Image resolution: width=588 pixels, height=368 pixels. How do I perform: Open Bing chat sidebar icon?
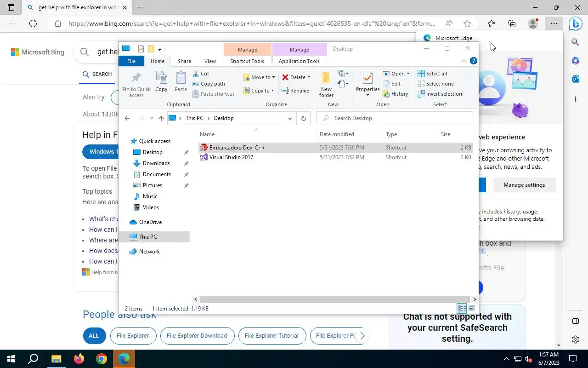coord(576,23)
